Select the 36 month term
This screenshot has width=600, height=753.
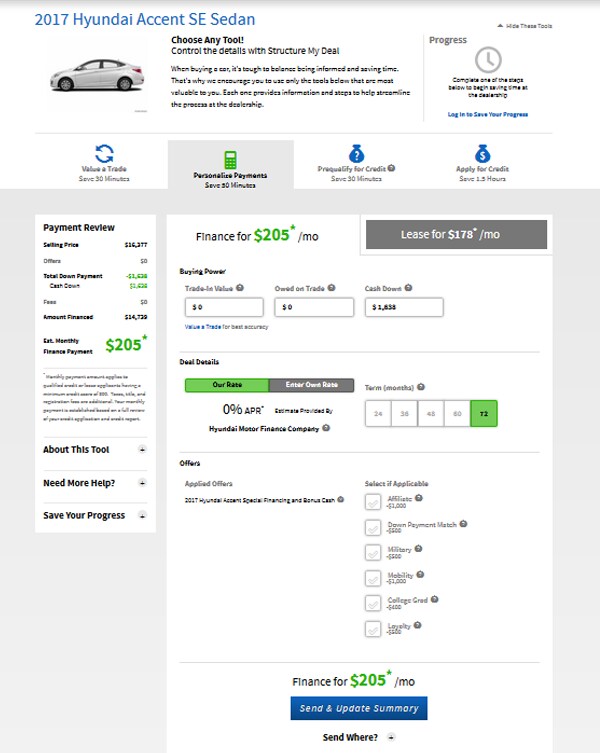[404, 413]
